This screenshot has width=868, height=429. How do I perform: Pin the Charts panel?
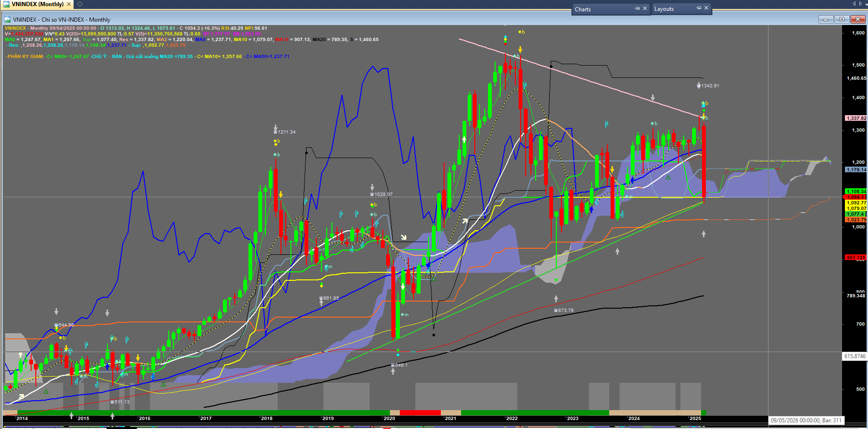tap(637, 8)
